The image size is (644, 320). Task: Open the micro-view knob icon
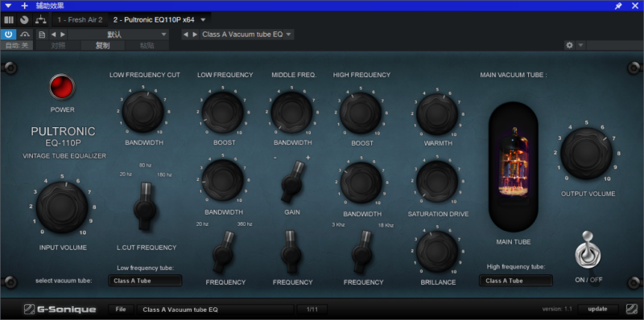(25, 19)
